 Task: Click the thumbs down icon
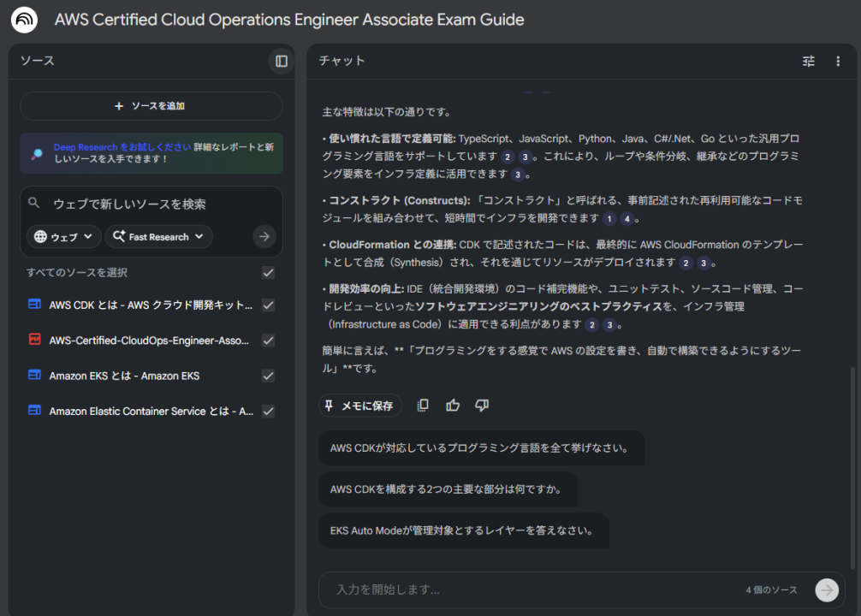click(x=482, y=406)
